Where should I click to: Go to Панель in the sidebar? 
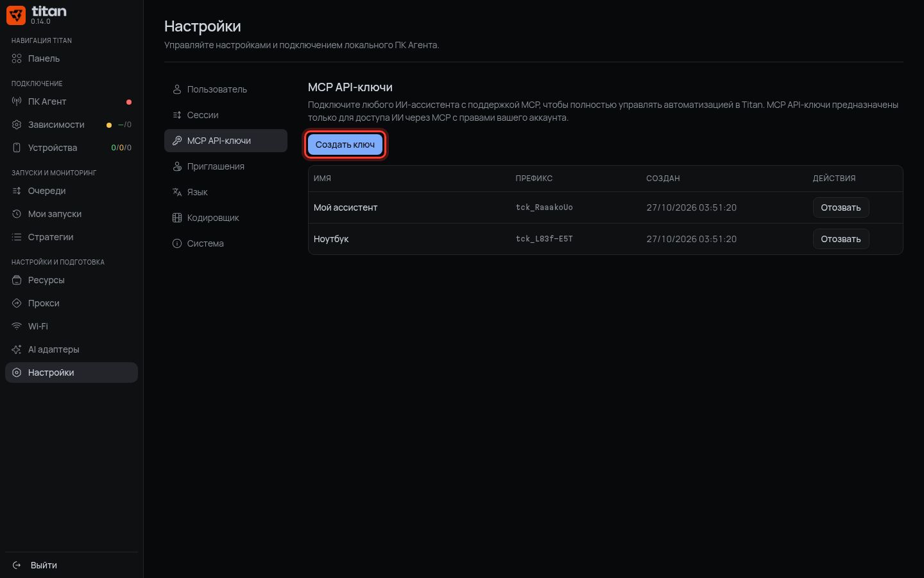[71, 58]
